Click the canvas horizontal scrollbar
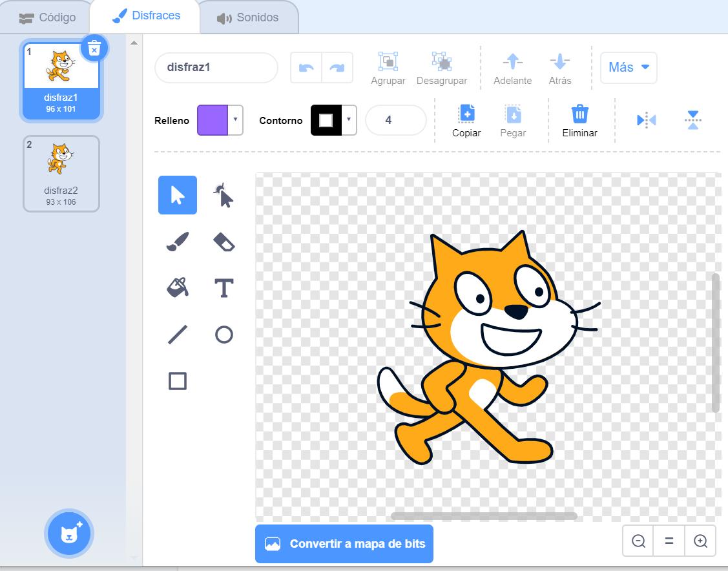 click(484, 516)
